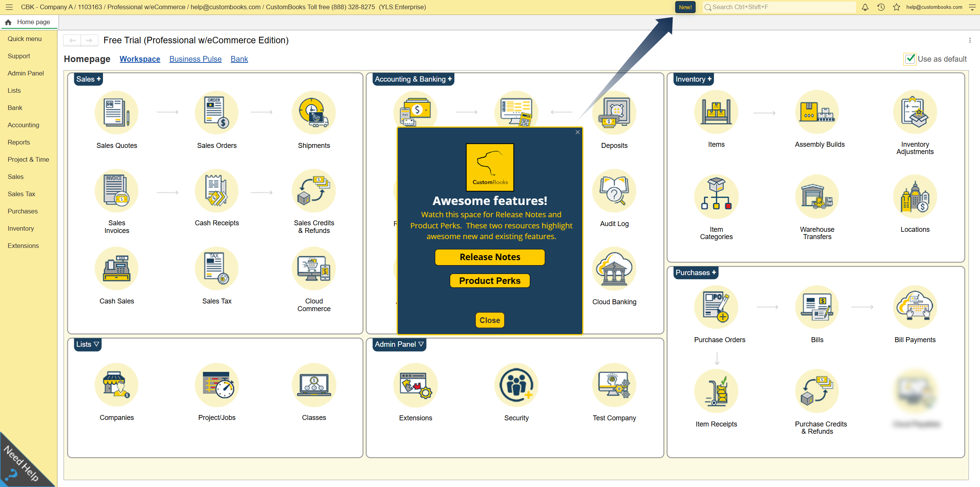This screenshot has height=487, width=980.
Task: Open the hamburger menu at top left
Action: (9, 7)
